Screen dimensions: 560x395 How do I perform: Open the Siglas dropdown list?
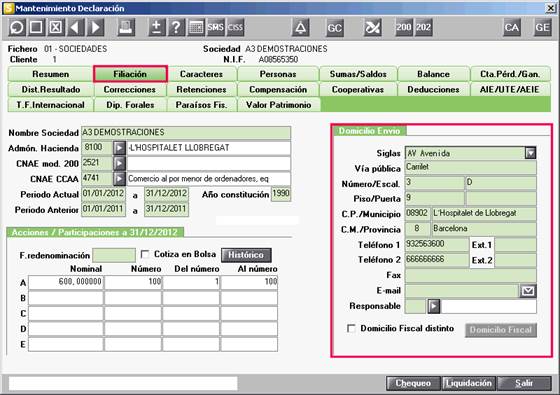click(x=531, y=153)
